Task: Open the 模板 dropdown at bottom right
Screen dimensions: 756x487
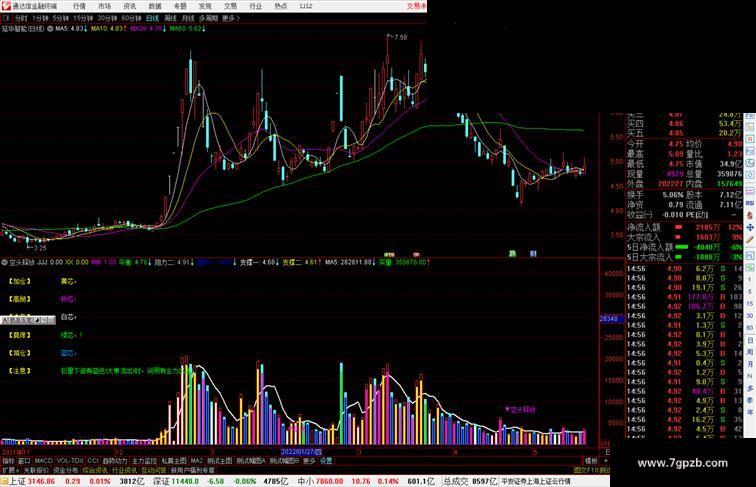Action: point(591,461)
